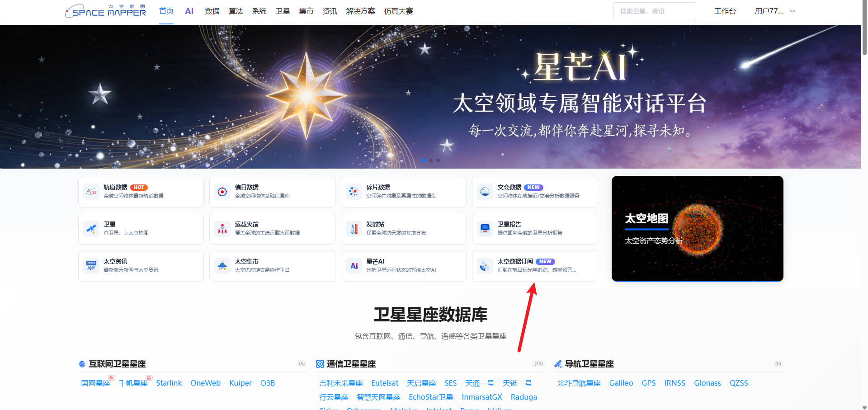The image size is (868, 410).
Task: Open the 天通一号 link
Action: [x=480, y=383]
